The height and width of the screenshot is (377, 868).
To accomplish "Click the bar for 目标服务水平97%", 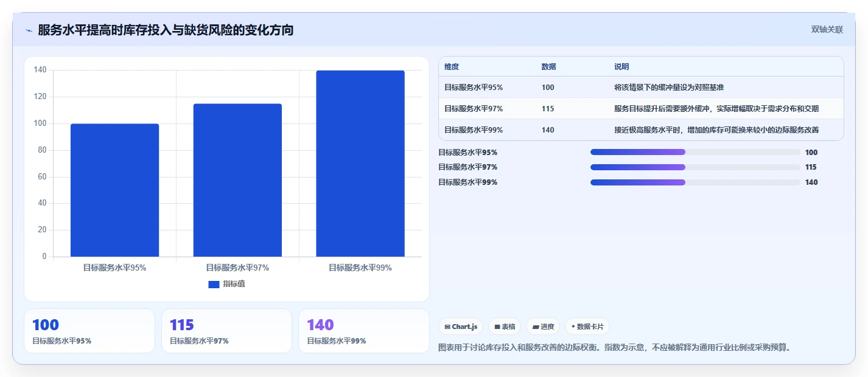I will 237,180.
